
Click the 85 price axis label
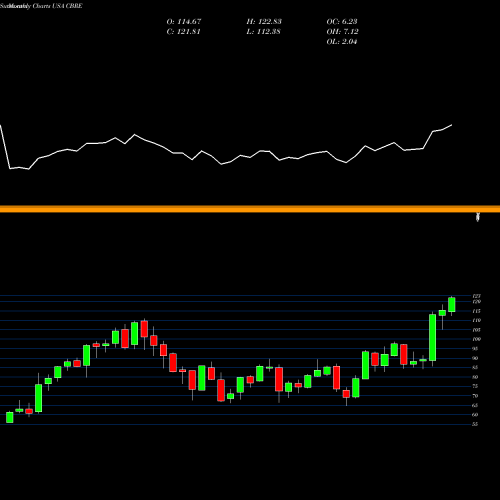pos(475,368)
